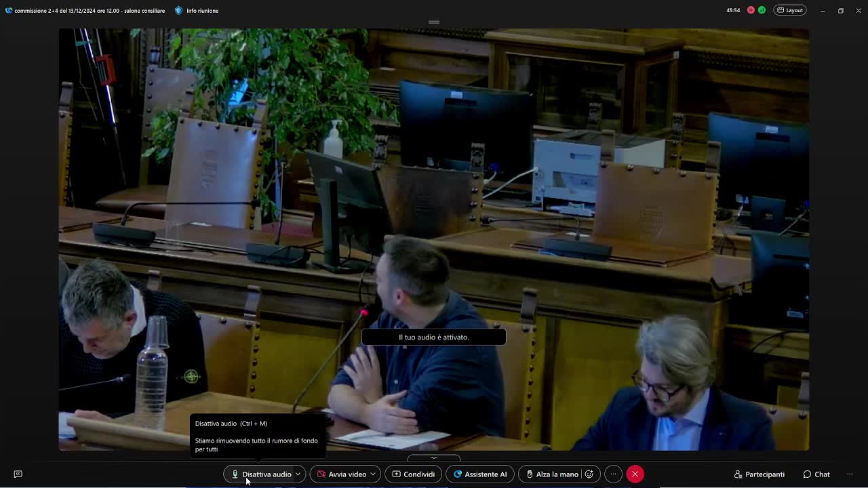868x488 pixels.
Task: Open the Chat panel
Action: coord(816,474)
